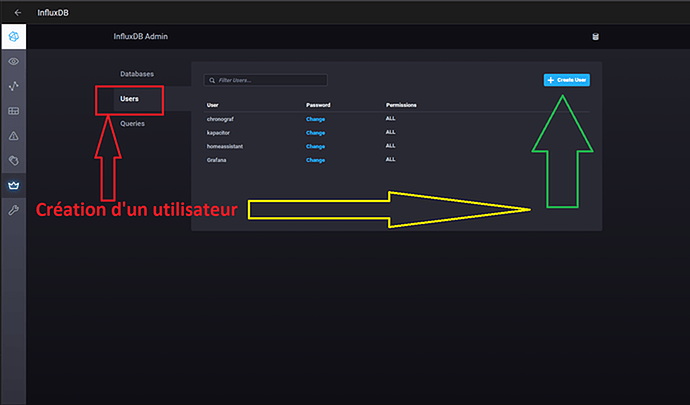
Task: Change password for Grafana user
Action: coord(316,160)
